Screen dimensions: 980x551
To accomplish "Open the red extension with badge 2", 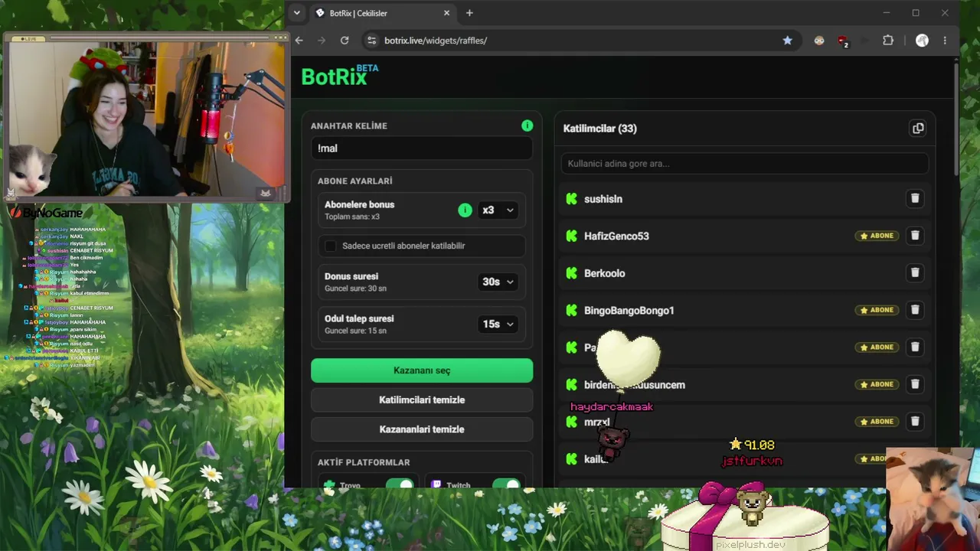I will pyautogui.click(x=843, y=41).
